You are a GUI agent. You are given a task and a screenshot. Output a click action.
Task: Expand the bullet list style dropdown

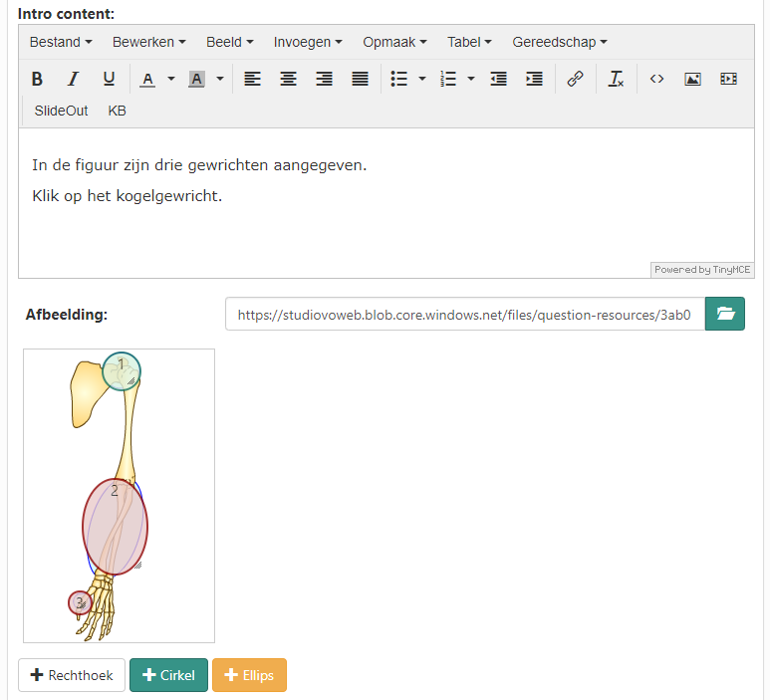(421, 79)
